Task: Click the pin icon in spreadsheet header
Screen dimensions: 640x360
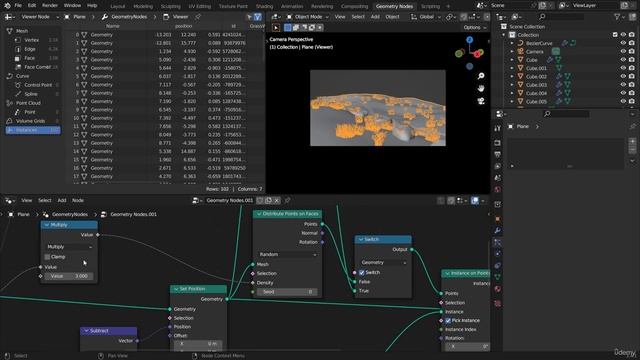Action: point(198,17)
